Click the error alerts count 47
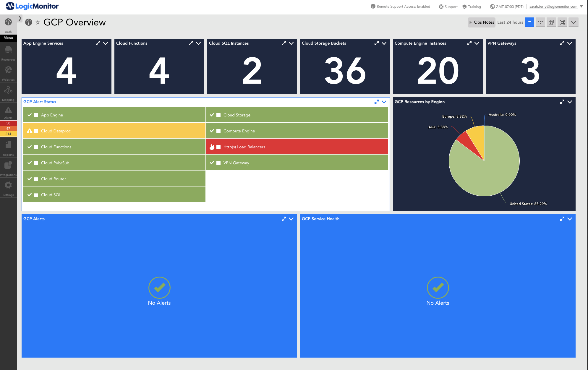588x370 pixels. [x=8, y=129]
